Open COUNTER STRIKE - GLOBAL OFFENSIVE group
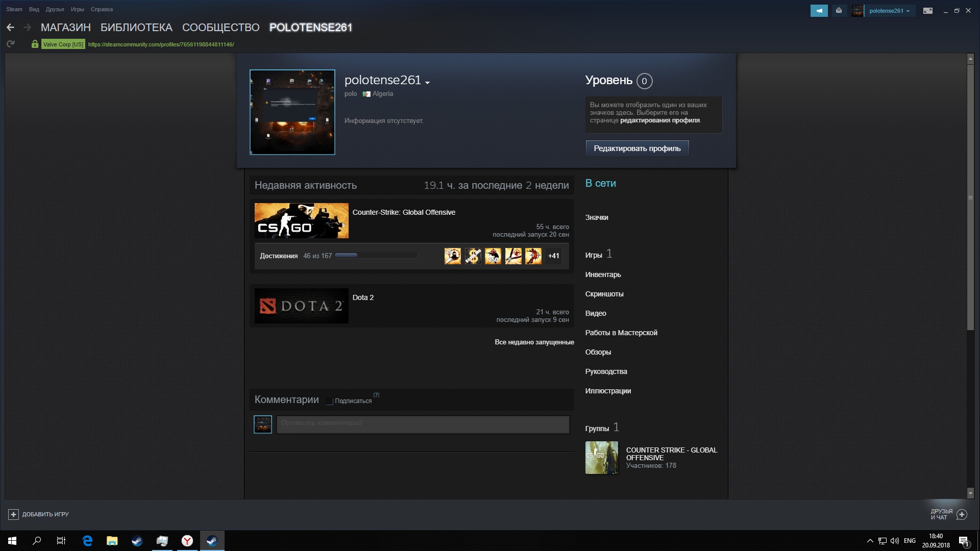 (x=672, y=454)
